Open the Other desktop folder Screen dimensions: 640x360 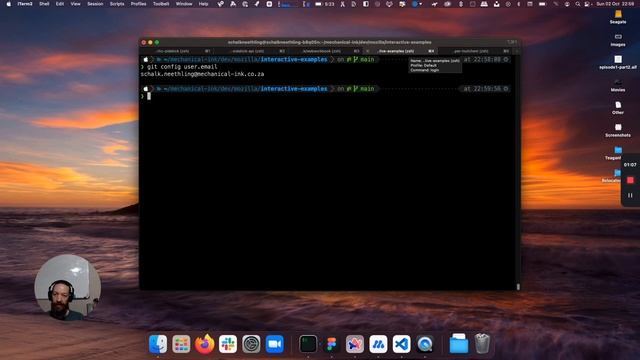click(618, 107)
